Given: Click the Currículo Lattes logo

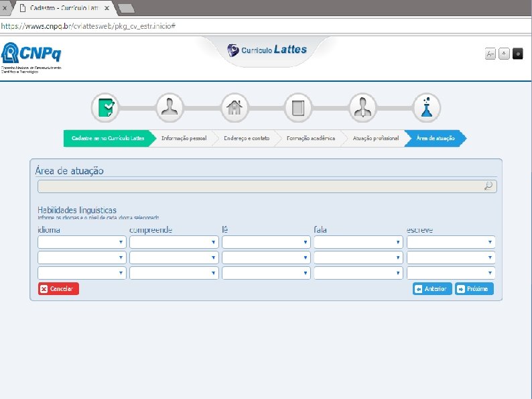Looking at the screenshot, I should point(267,50).
